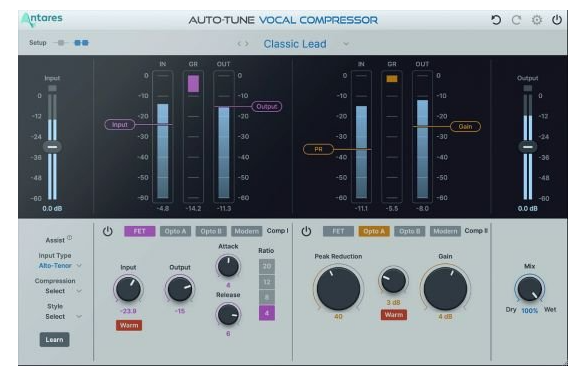Toggle Comp I power button
This screenshot has height=375, width=580.
tap(108, 232)
